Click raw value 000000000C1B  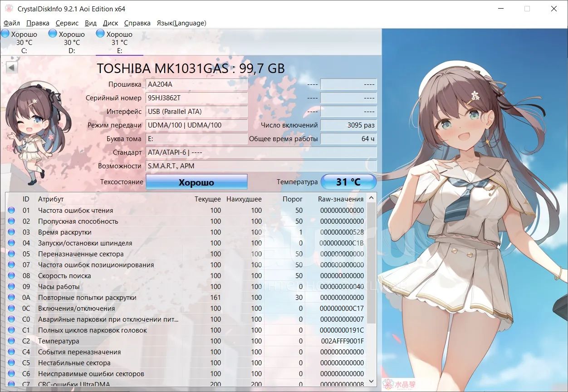coord(343,243)
